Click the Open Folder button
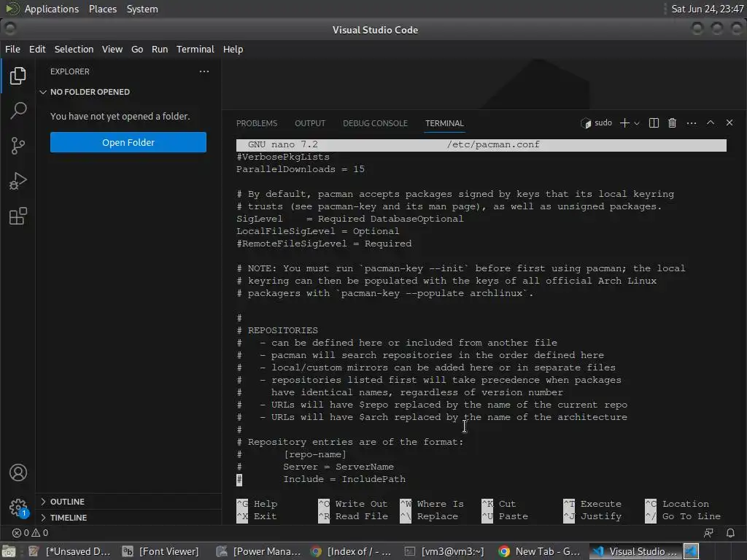 tap(128, 142)
